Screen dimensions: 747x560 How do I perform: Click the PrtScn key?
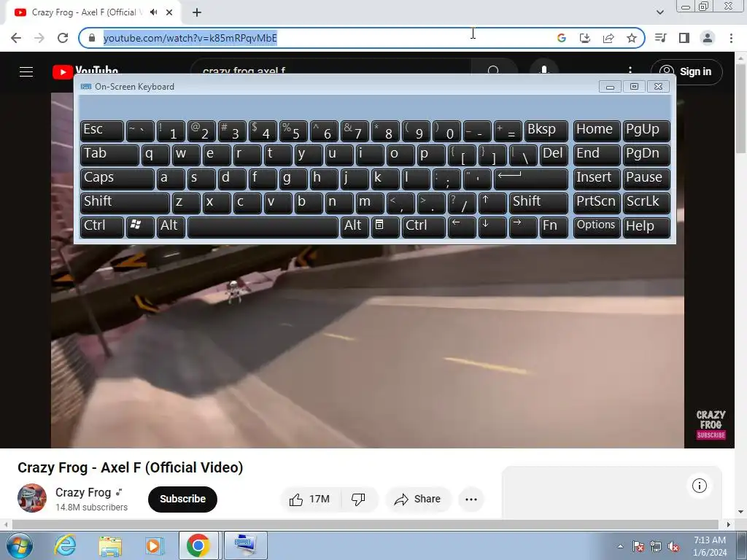(x=597, y=202)
